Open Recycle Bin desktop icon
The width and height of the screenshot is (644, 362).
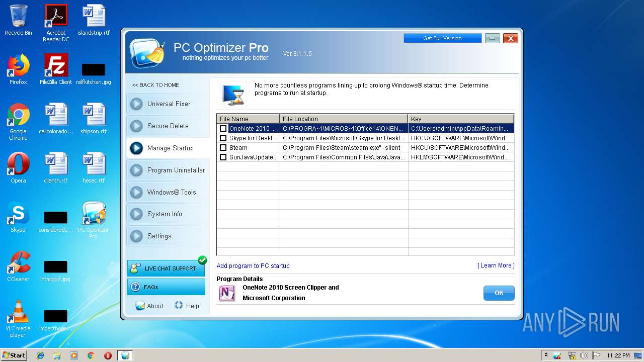(x=18, y=20)
